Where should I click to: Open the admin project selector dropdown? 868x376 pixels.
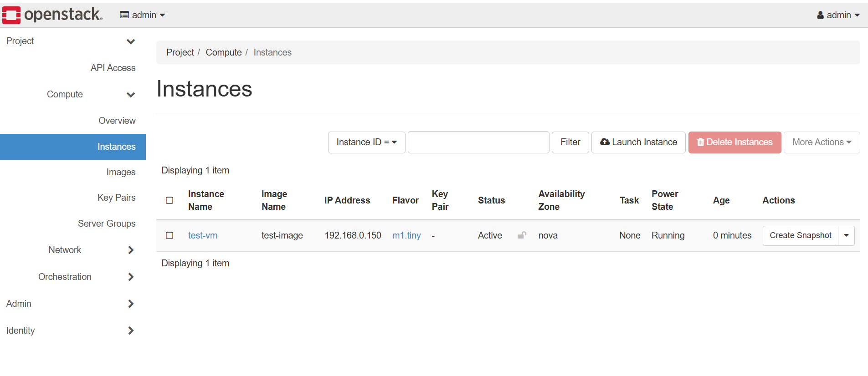click(142, 15)
